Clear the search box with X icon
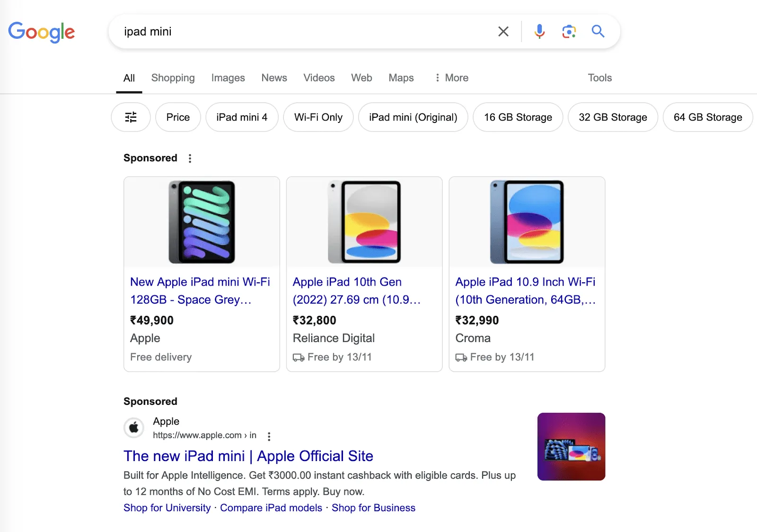 [x=503, y=32]
